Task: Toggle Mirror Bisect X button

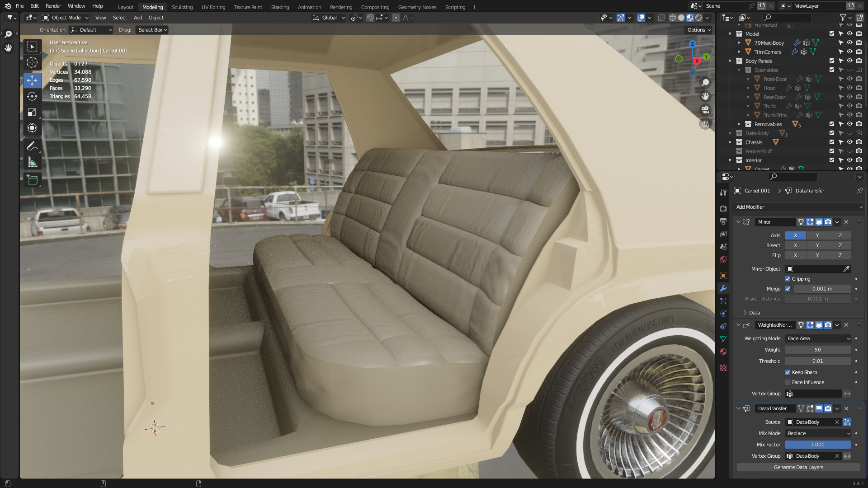Action: pyautogui.click(x=796, y=245)
